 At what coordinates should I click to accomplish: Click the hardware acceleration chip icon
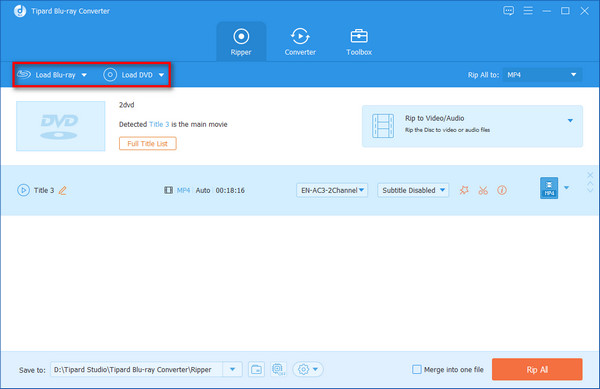point(278,369)
